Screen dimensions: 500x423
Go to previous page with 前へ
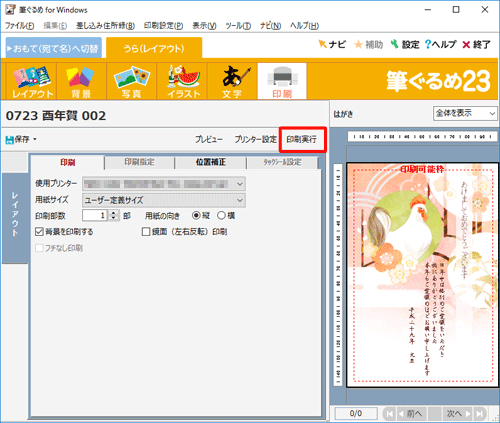[411, 414]
